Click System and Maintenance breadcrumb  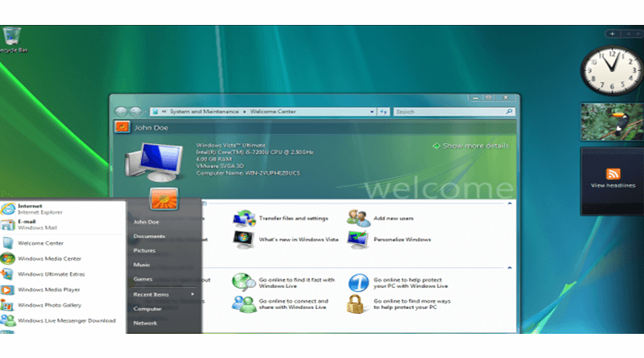(204, 112)
